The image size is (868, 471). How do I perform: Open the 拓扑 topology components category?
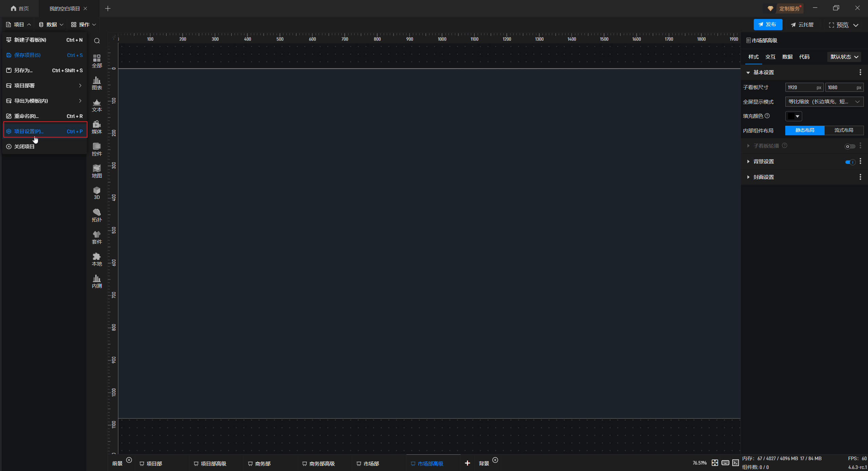[x=97, y=215]
